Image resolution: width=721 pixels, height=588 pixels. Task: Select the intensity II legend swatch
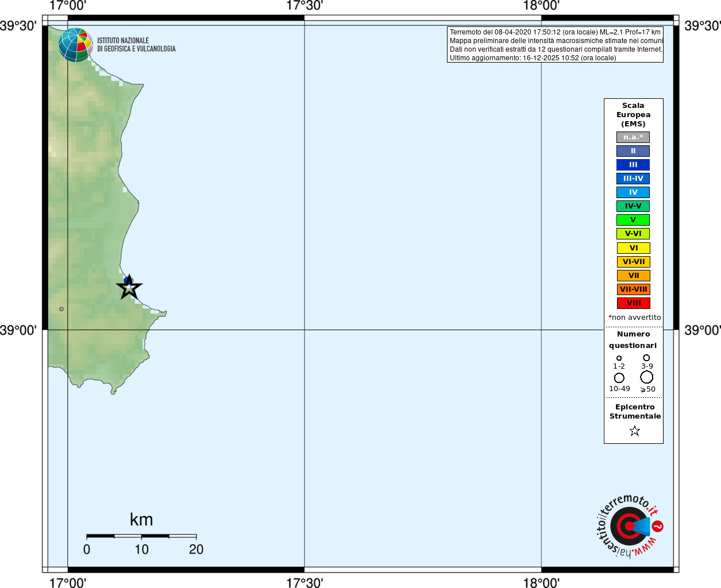tap(633, 151)
